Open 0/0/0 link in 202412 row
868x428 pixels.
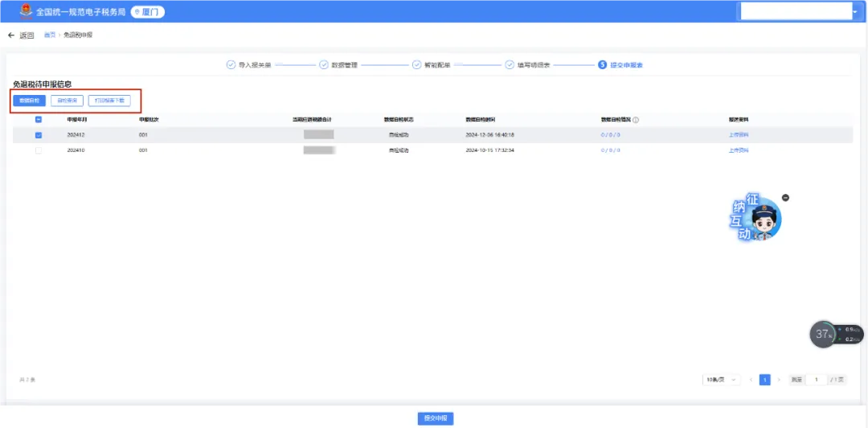tap(611, 134)
